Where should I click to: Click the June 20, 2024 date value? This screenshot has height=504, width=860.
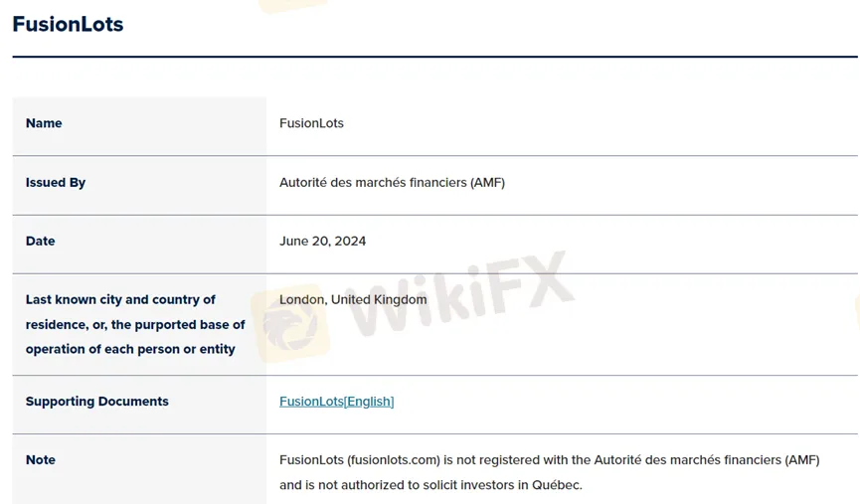click(x=322, y=242)
